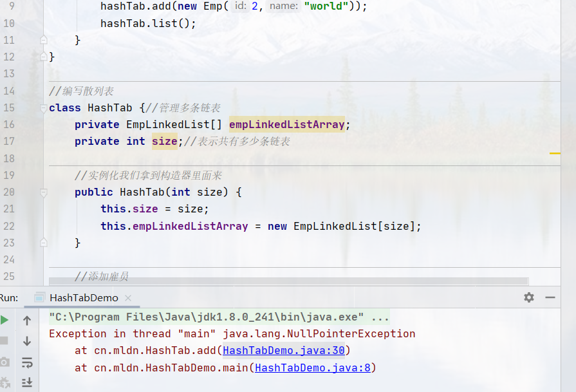576x392 pixels.
Task: Click the "//添加雇员" comment line 25
Action: (x=102, y=276)
